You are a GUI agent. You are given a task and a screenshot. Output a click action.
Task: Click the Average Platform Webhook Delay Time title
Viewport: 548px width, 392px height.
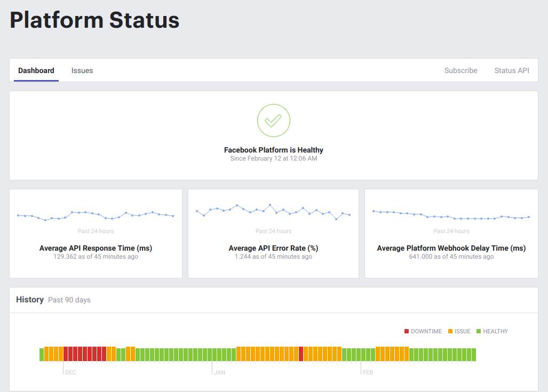click(x=451, y=248)
